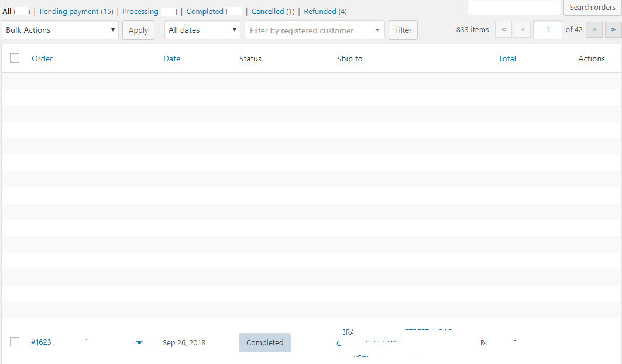The image size is (622, 364).
Task: Click the Apply button
Action: [139, 30]
